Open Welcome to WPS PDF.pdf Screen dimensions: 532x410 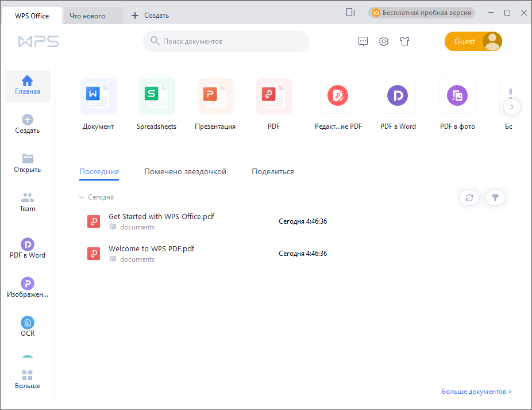tap(151, 248)
